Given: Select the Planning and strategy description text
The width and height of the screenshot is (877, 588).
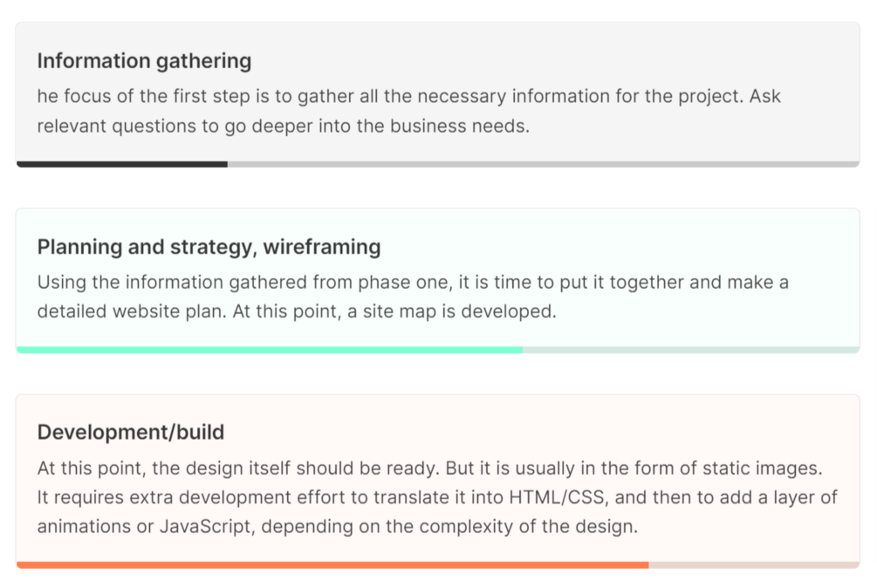Looking at the screenshot, I should [413, 297].
